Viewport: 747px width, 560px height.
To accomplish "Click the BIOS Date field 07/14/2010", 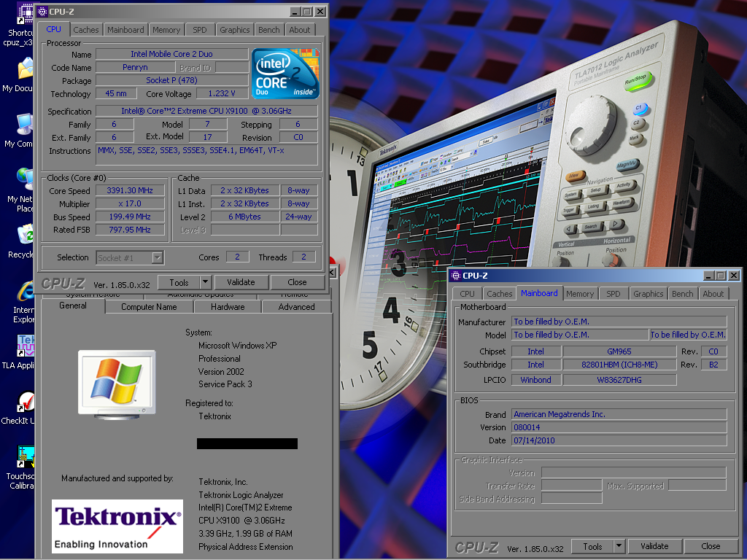I will pos(619,440).
